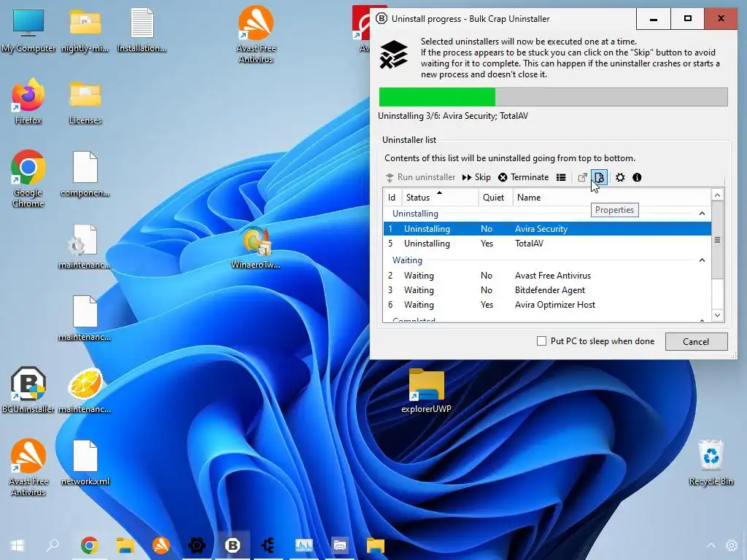This screenshot has height=560, width=747.
Task: Minimize the Uninstall progress window
Action: click(654, 18)
